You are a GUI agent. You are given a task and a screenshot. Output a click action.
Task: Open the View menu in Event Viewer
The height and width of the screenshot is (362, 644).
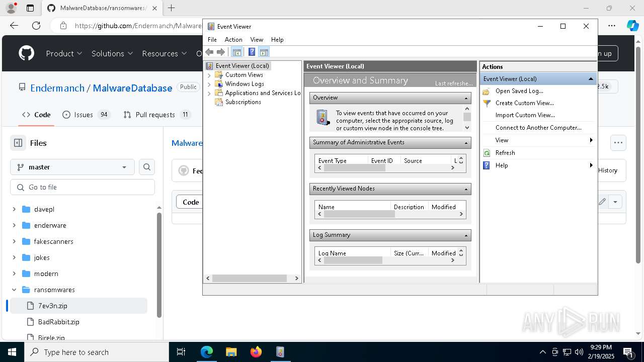point(257,40)
